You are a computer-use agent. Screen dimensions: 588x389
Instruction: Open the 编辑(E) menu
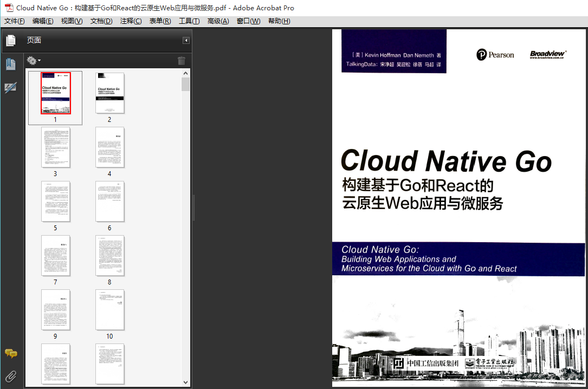pyautogui.click(x=43, y=21)
